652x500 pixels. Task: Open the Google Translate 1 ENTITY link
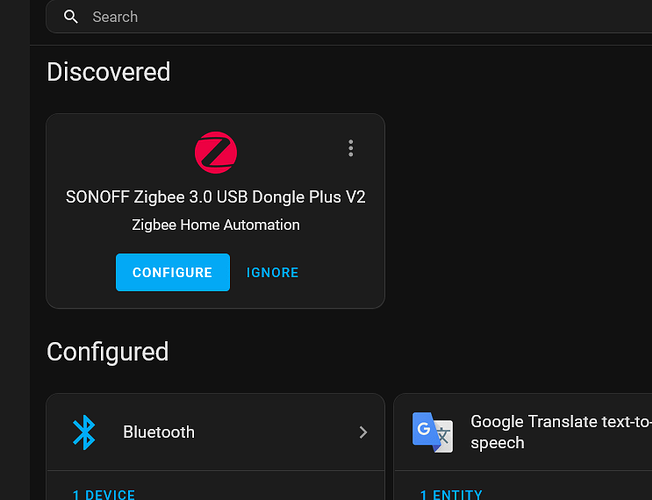pos(451,495)
